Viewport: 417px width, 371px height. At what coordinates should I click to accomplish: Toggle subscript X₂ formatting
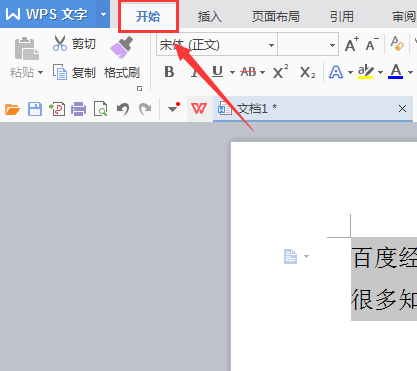pos(307,72)
